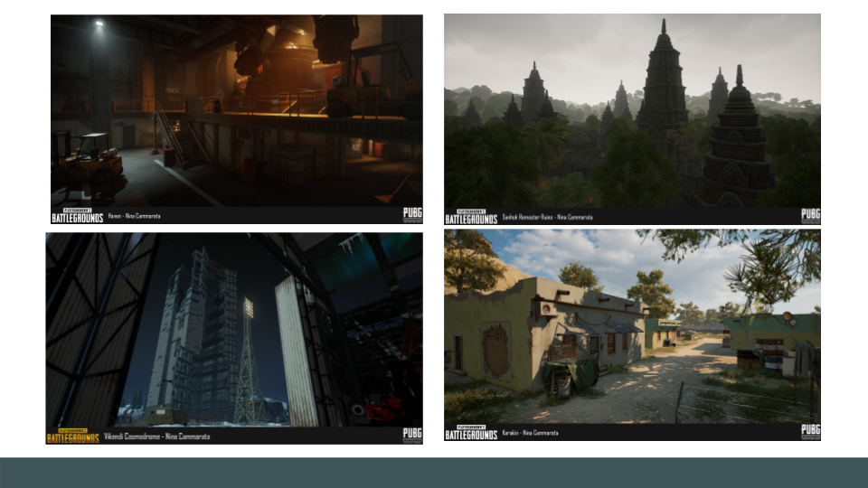This screenshot has height=488, width=868.
Task: Click the 'Sanhok Remaster Ruins - Nina Cammarata' caption
Action: (547, 217)
